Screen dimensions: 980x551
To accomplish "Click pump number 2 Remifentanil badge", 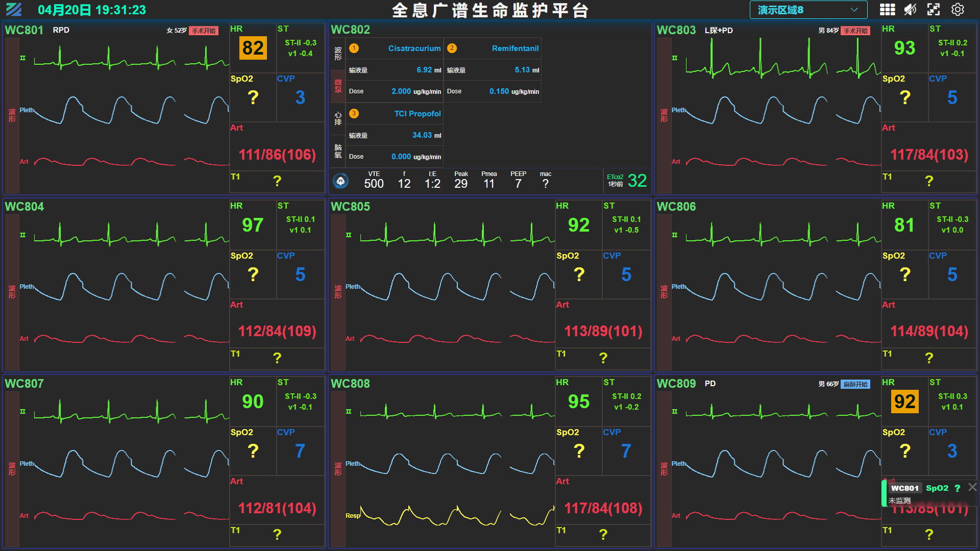I will click(x=452, y=48).
